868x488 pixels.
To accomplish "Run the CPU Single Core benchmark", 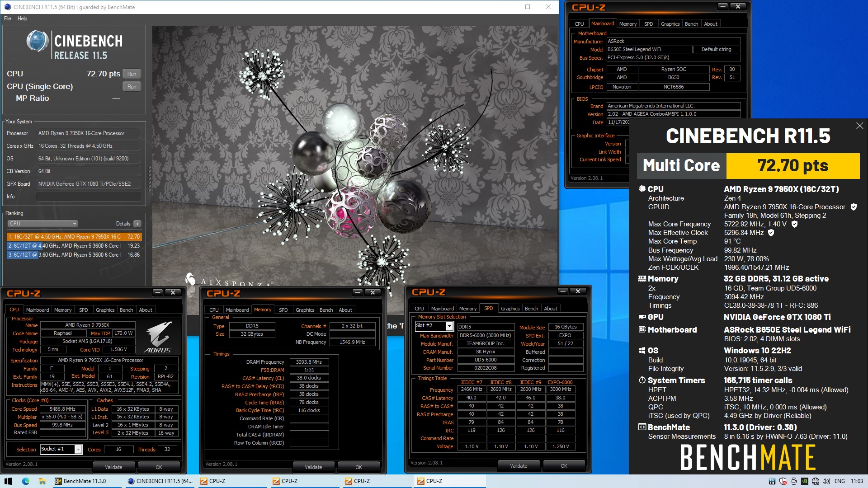I will (x=132, y=87).
